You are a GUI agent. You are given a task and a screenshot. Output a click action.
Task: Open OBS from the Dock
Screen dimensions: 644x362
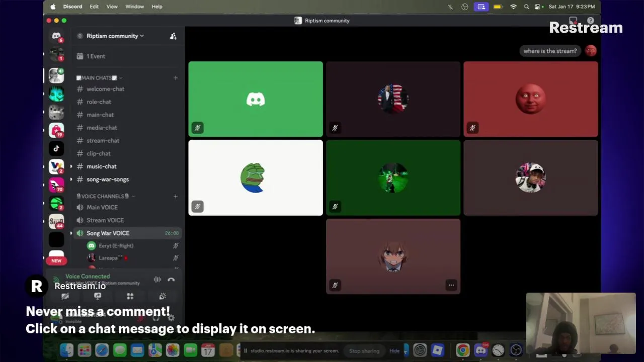pos(516,350)
